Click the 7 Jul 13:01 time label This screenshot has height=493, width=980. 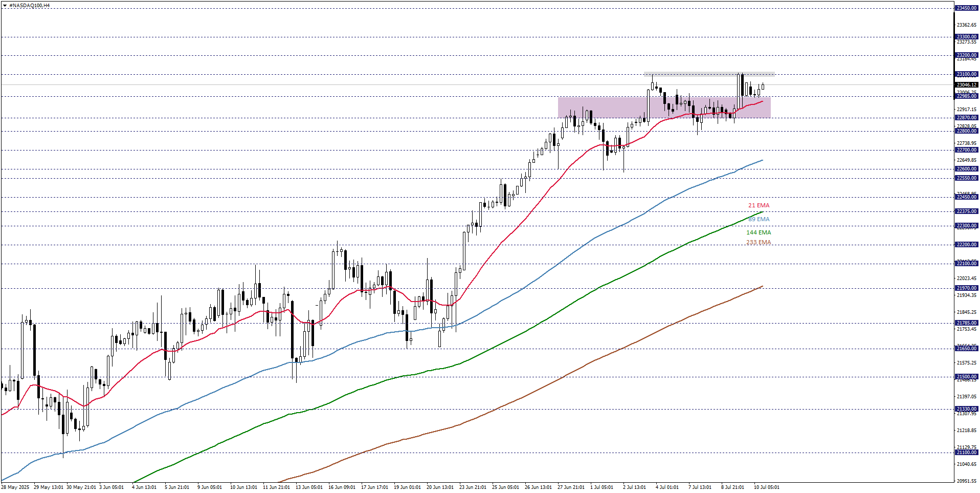[x=700, y=487]
